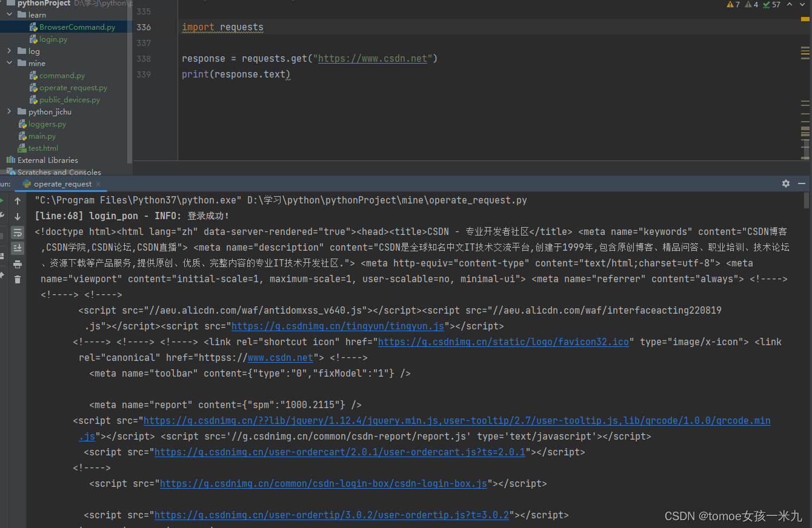Click the python.exe command line output

281,200
